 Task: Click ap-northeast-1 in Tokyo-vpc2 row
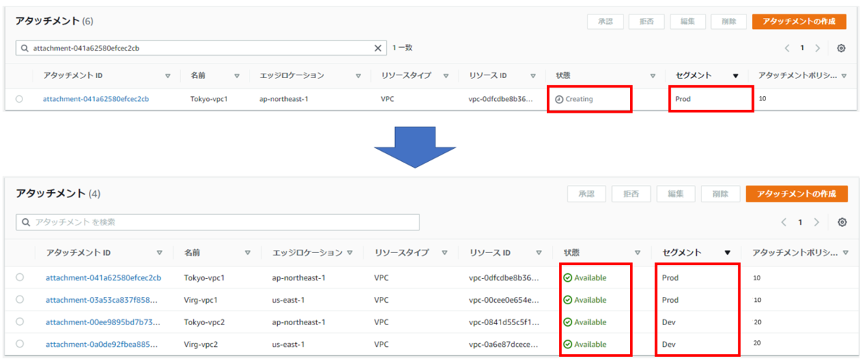point(299,322)
